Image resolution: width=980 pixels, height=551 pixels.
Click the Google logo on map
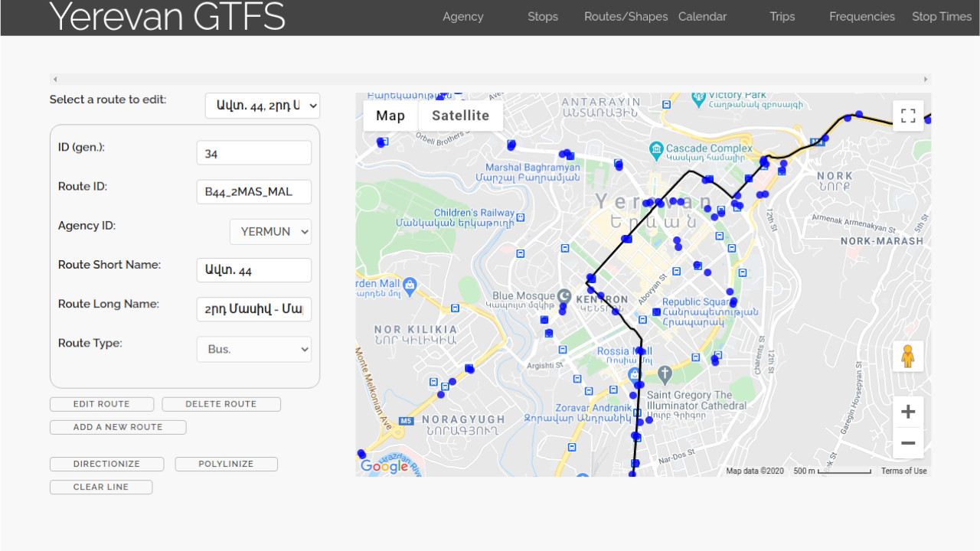click(x=384, y=466)
